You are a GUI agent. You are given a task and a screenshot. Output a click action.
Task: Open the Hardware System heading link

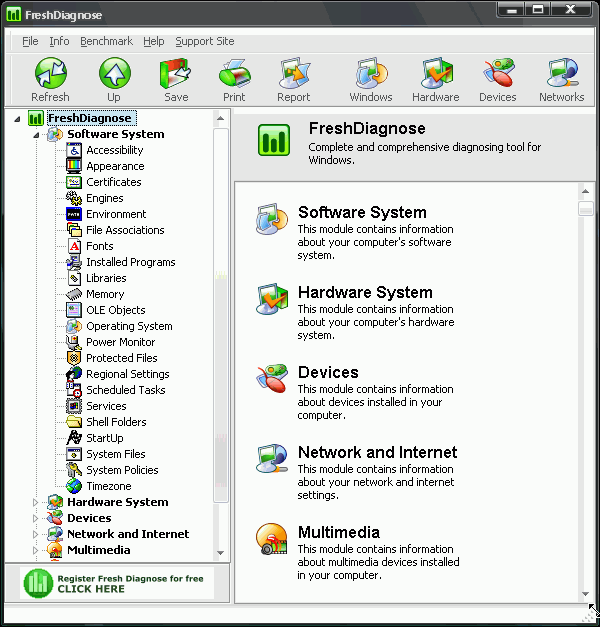click(x=365, y=292)
